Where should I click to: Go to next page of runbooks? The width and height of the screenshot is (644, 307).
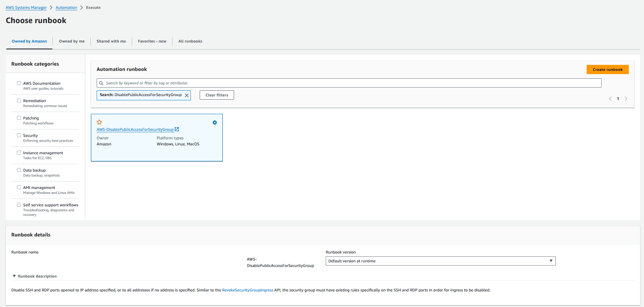(x=626, y=99)
